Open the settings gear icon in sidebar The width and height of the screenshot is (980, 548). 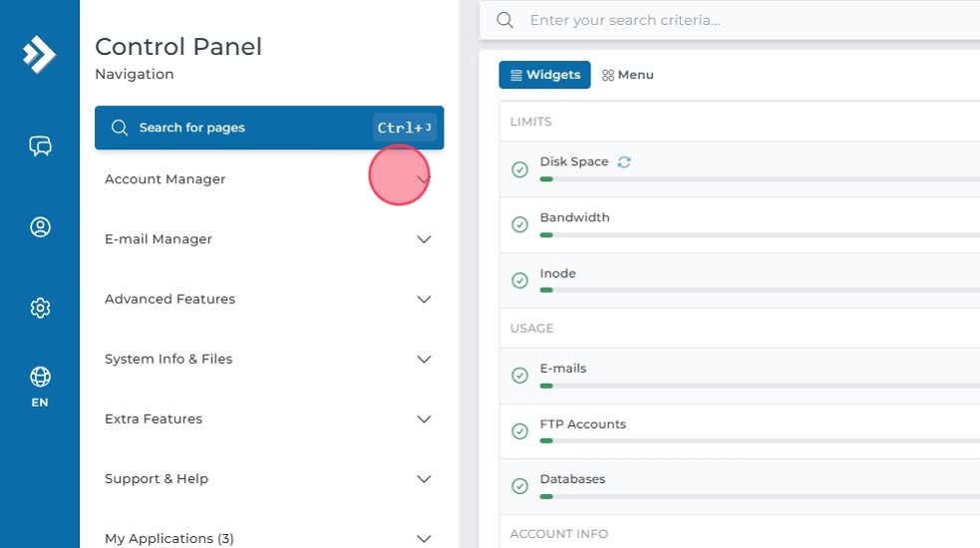tap(40, 308)
